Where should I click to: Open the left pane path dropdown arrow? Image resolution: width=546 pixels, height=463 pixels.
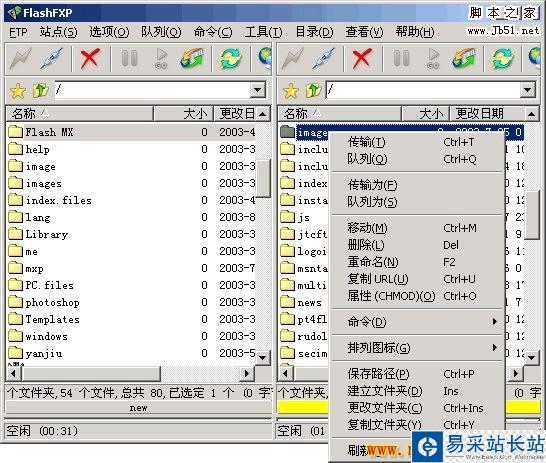pyautogui.click(x=258, y=90)
